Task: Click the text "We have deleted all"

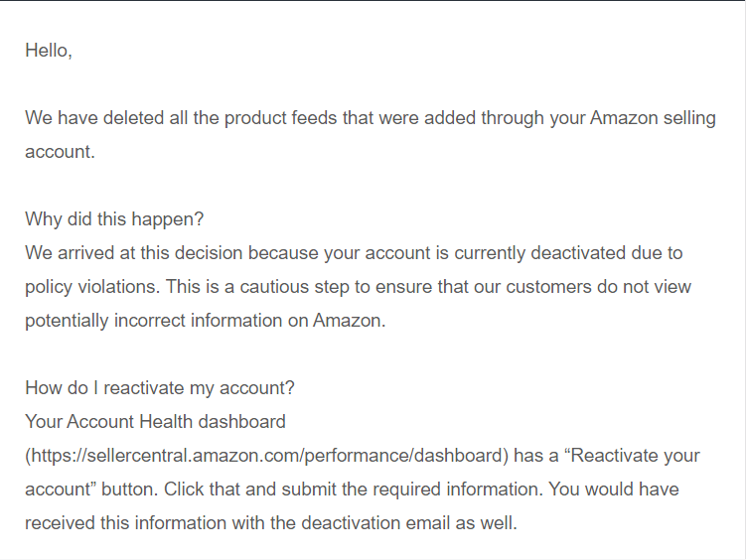Action: pos(106,118)
